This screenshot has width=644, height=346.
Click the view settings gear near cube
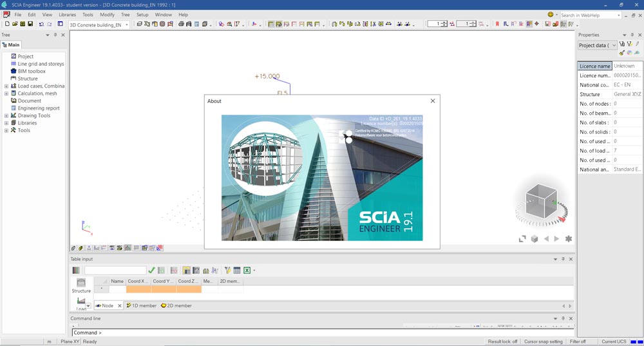pyautogui.click(x=569, y=239)
